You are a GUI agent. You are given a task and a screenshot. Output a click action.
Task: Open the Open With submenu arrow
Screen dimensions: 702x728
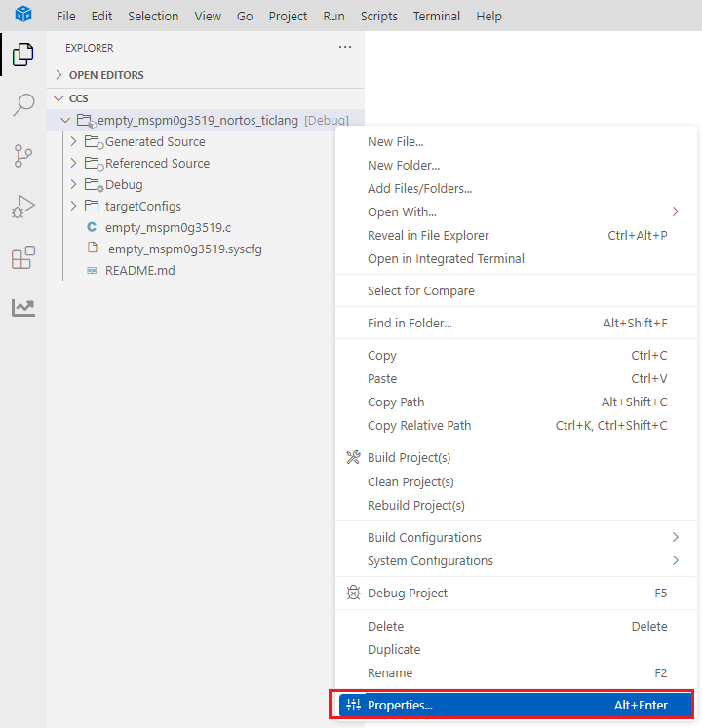tap(676, 211)
